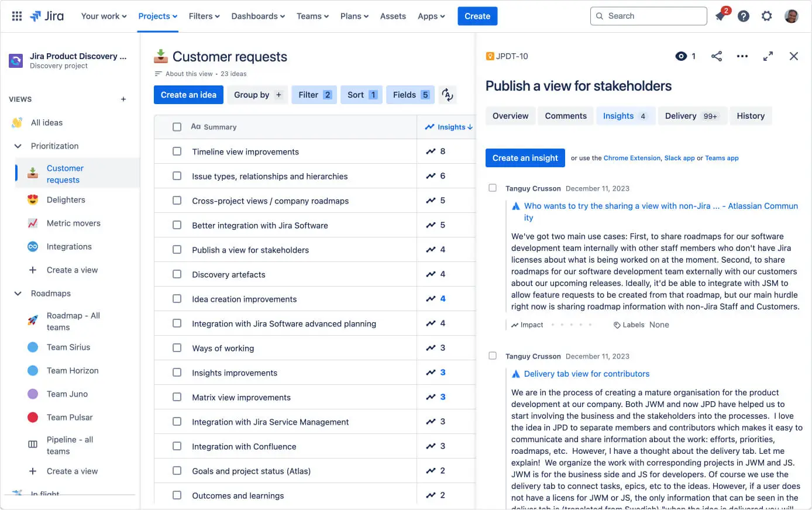Open the more actions ellipsis in issue panel
812x510 pixels.
tap(742, 56)
